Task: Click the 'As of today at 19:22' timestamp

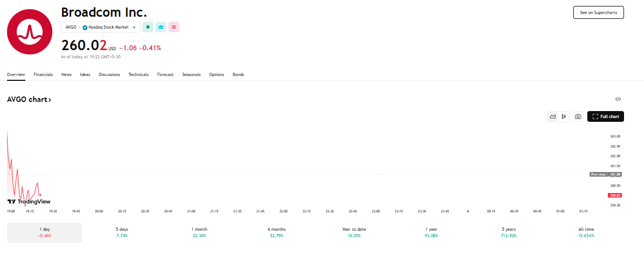Action: click(x=90, y=57)
